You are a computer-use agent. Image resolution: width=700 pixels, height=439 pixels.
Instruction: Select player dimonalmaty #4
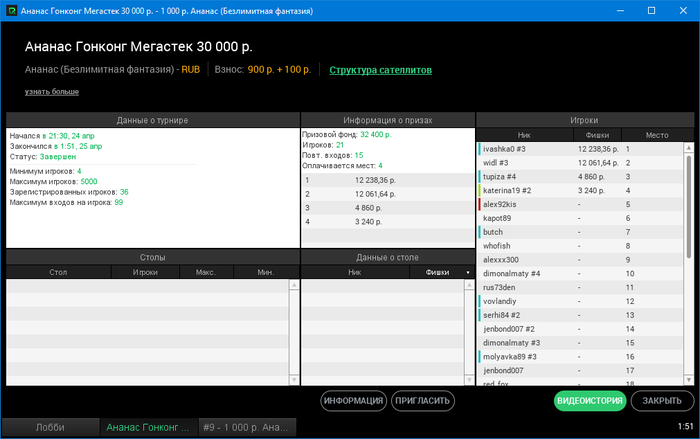tap(580, 274)
